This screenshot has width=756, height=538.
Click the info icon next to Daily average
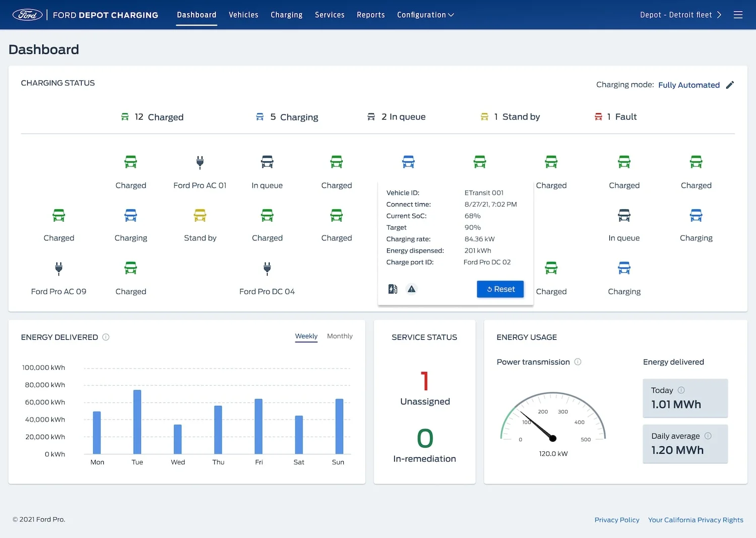pyautogui.click(x=708, y=436)
